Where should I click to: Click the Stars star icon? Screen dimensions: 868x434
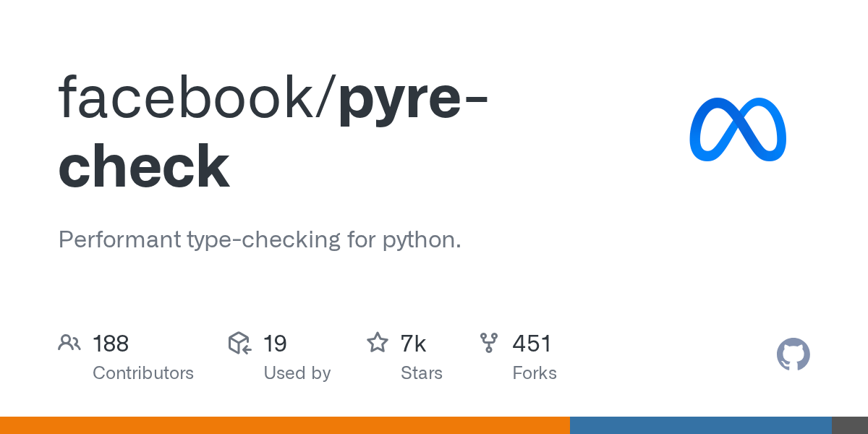coord(378,343)
